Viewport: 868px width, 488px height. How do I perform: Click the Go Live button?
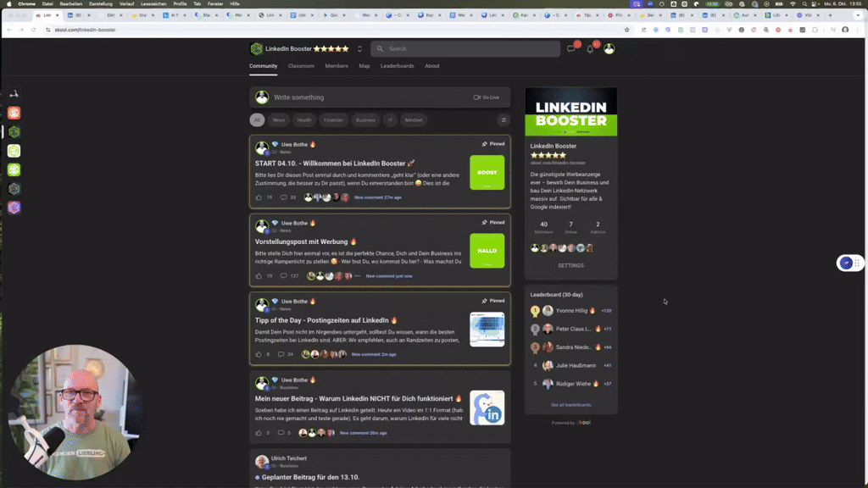[486, 97]
